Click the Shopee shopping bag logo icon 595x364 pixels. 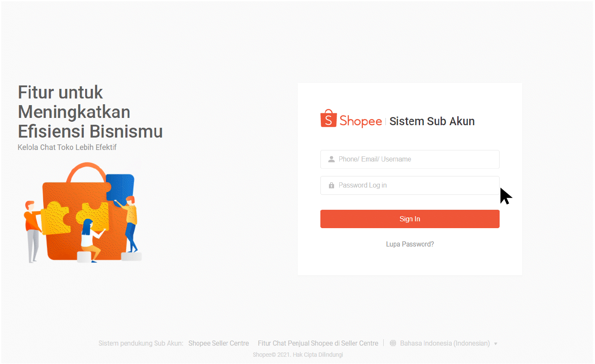[x=329, y=119]
